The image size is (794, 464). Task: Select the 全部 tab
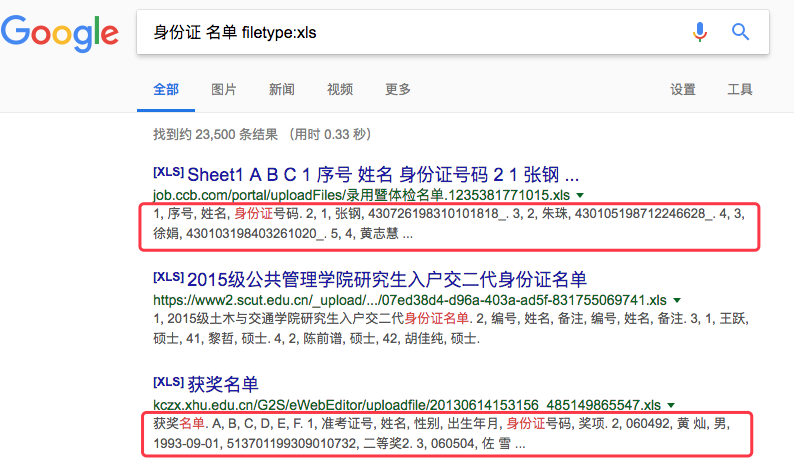[x=166, y=90]
